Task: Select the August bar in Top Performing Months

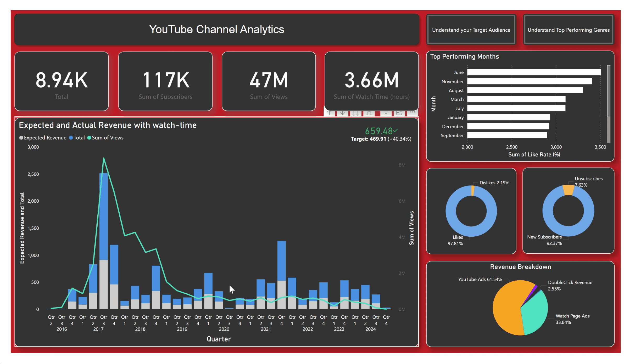Action: pos(525,90)
